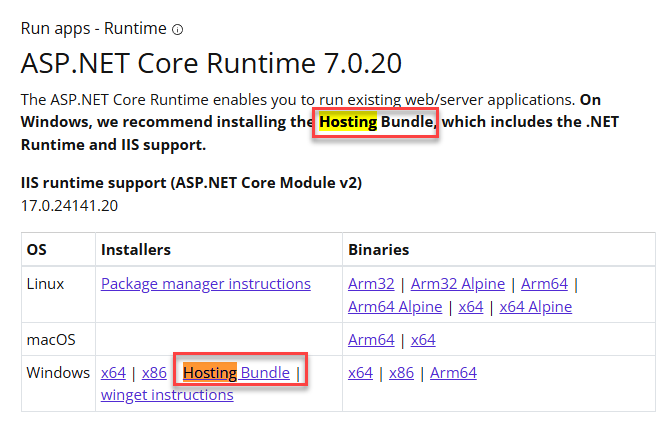Open Linux Package manager instructions link

(206, 284)
